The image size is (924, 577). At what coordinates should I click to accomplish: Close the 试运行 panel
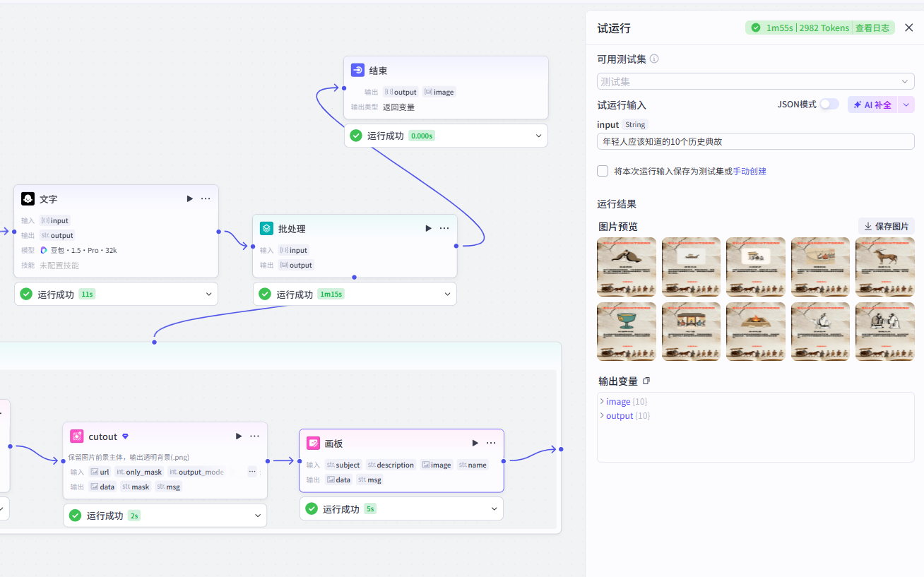[x=909, y=28]
